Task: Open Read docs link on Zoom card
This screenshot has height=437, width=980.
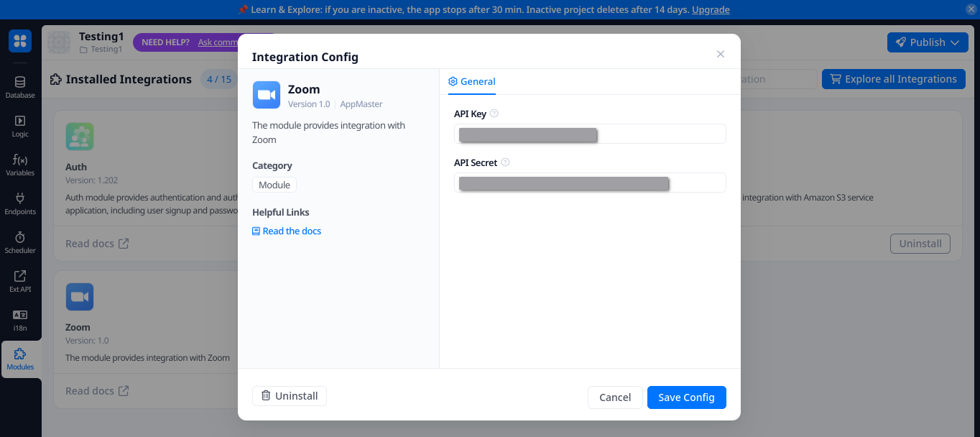Action: tap(97, 391)
